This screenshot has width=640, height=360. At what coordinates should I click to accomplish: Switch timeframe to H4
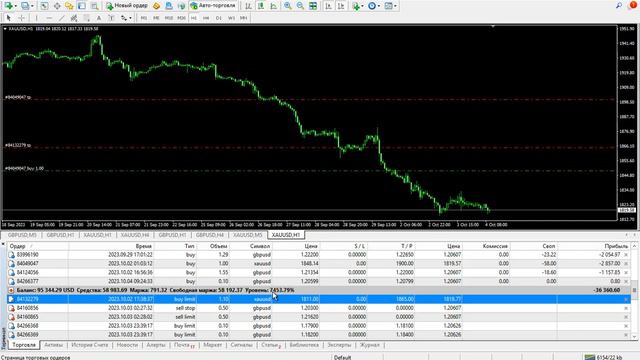click(x=206, y=18)
